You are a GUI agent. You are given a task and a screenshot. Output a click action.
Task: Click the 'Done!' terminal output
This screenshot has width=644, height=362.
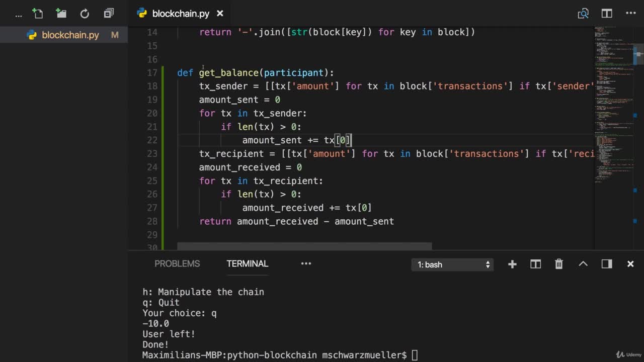pyautogui.click(x=155, y=344)
